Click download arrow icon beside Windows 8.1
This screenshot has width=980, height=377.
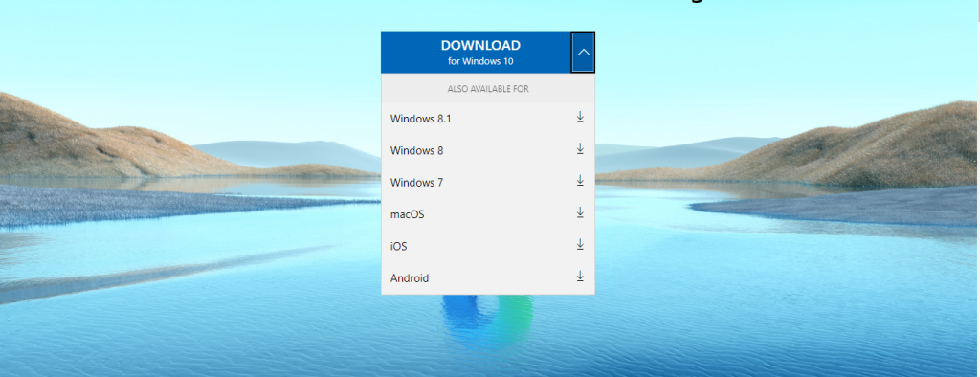(580, 117)
